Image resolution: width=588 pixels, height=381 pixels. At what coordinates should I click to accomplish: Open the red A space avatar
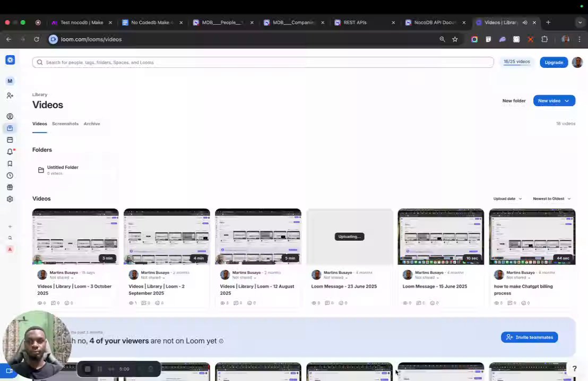[10, 249]
